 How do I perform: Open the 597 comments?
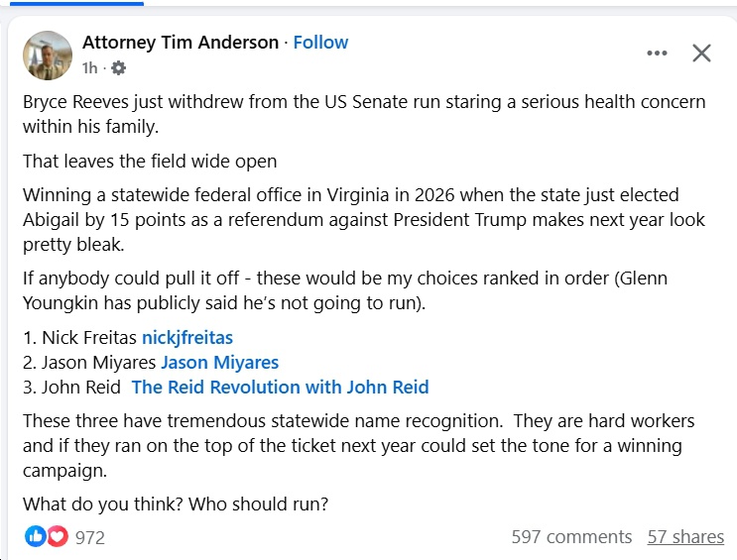(571, 537)
